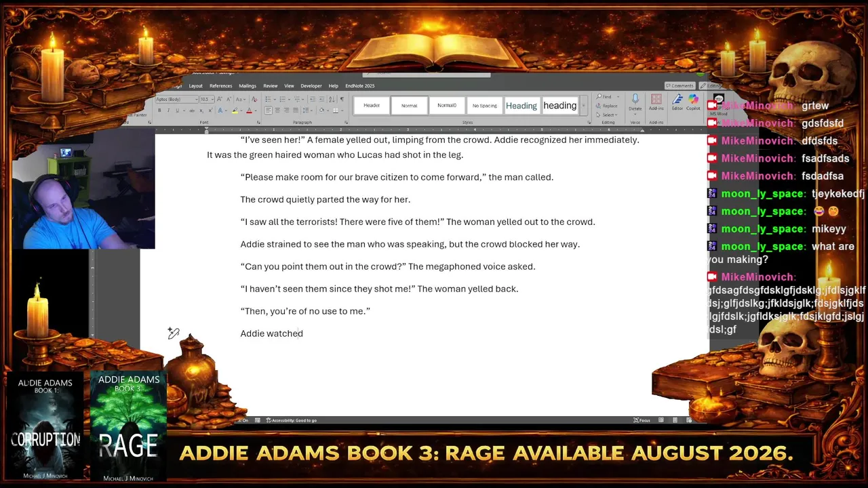
Task: Apply the Header style
Action: [x=371, y=105]
